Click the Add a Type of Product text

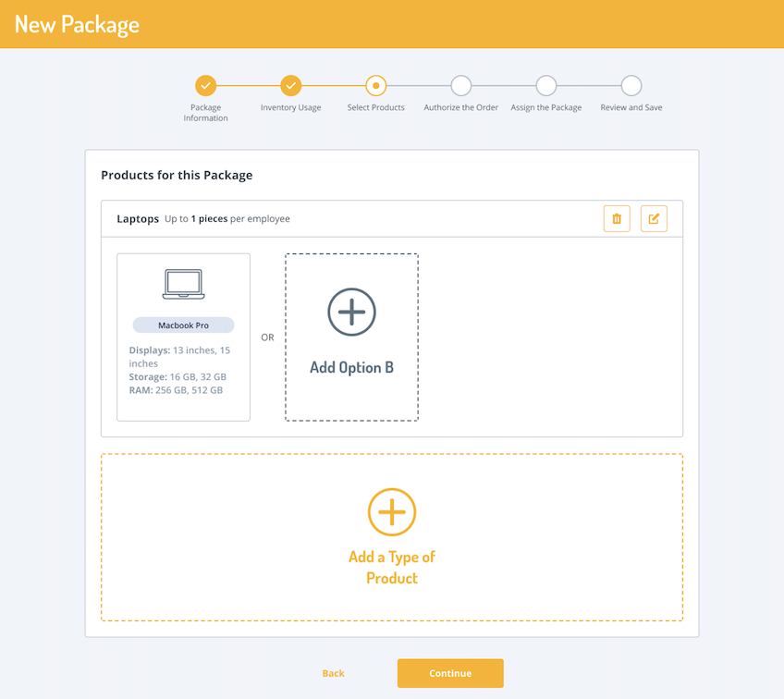[392, 568]
